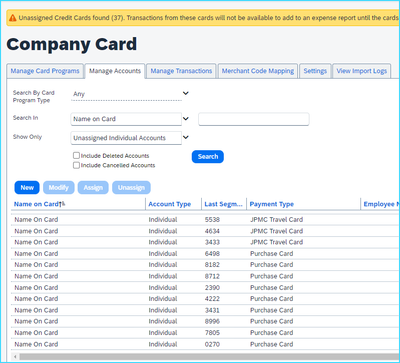Open the Show Only dropdown arrow
The height and width of the screenshot is (363, 400).
click(x=186, y=137)
